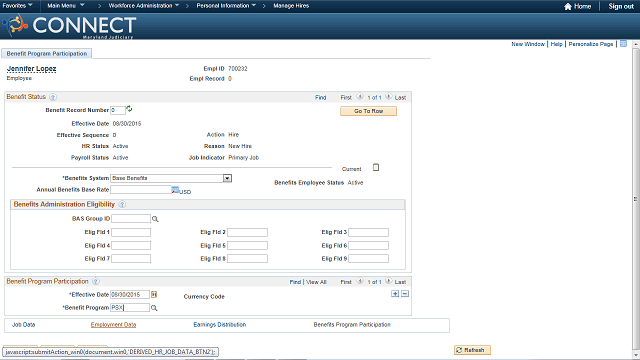640x360 pixels.
Task: Toggle the Current checkbox
Action: 376,167
